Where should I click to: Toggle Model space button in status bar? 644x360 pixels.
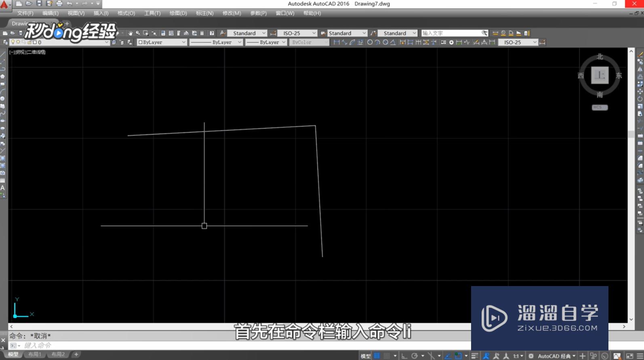365,356
